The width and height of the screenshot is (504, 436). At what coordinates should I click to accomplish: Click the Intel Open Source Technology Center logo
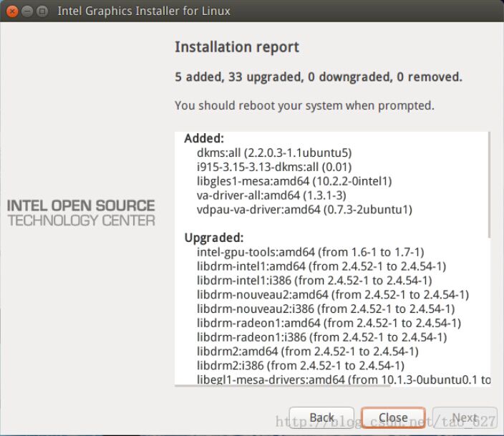[x=81, y=213]
